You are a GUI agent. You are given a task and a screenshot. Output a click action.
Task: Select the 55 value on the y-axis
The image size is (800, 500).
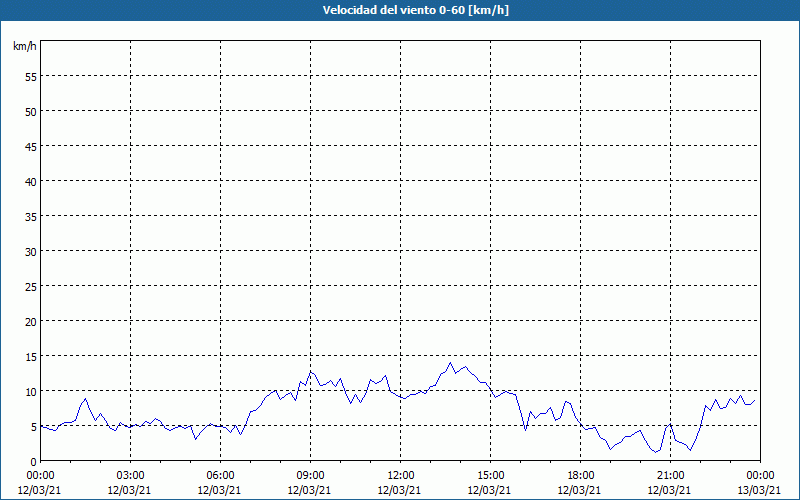pos(30,77)
